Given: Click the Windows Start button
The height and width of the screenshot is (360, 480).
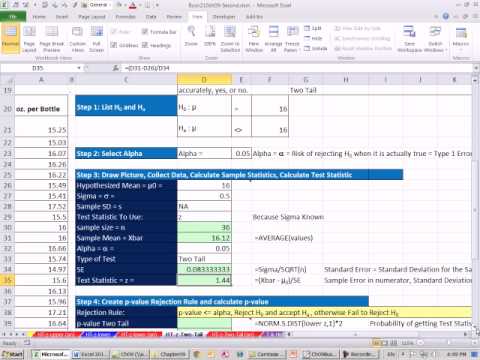Looking at the screenshot, I should (x=12, y=354).
